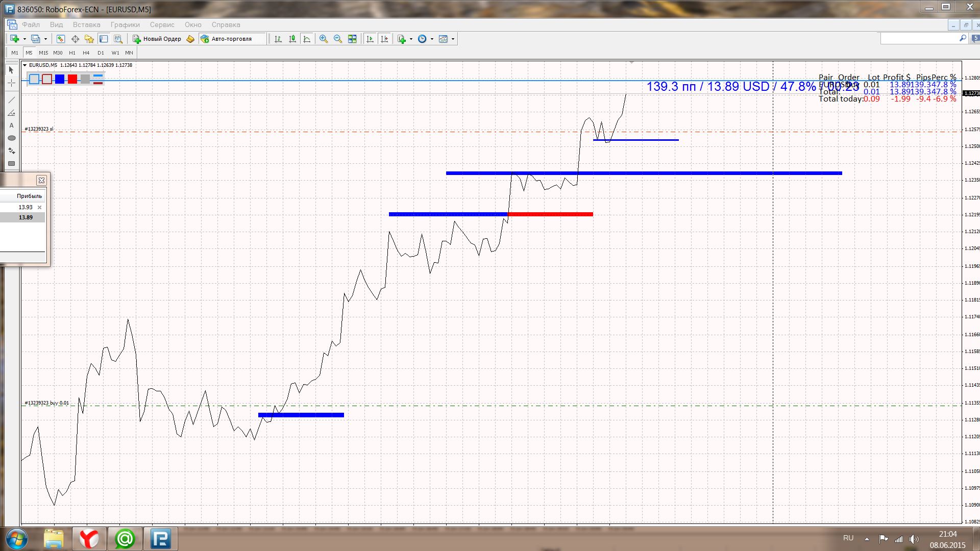
Task: Zoom out of the chart
Action: tap(338, 39)
